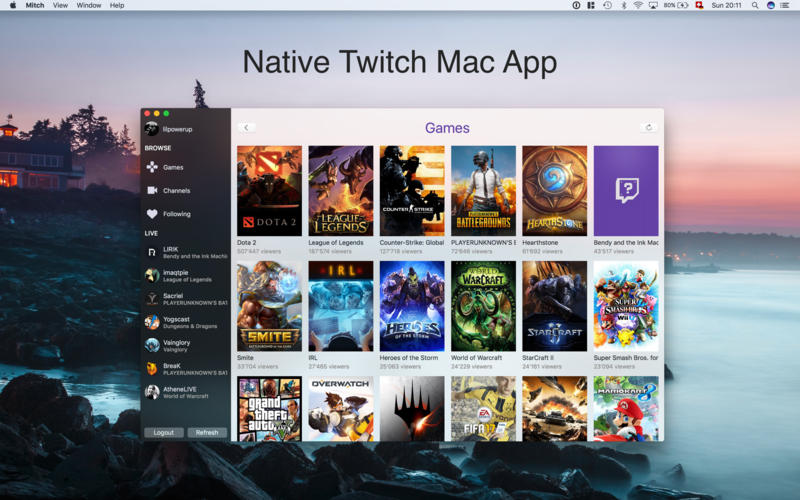Viewport: 800px width, 500px height.
Task: Select the IRL category cover
Action: (x=341, y=306)
